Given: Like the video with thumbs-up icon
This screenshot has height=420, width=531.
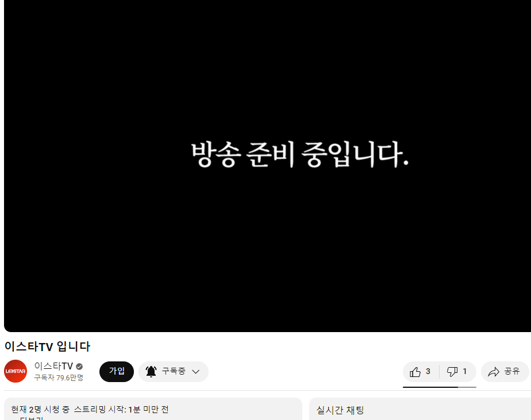Looking at the screenshot, I should pos(415,372).
